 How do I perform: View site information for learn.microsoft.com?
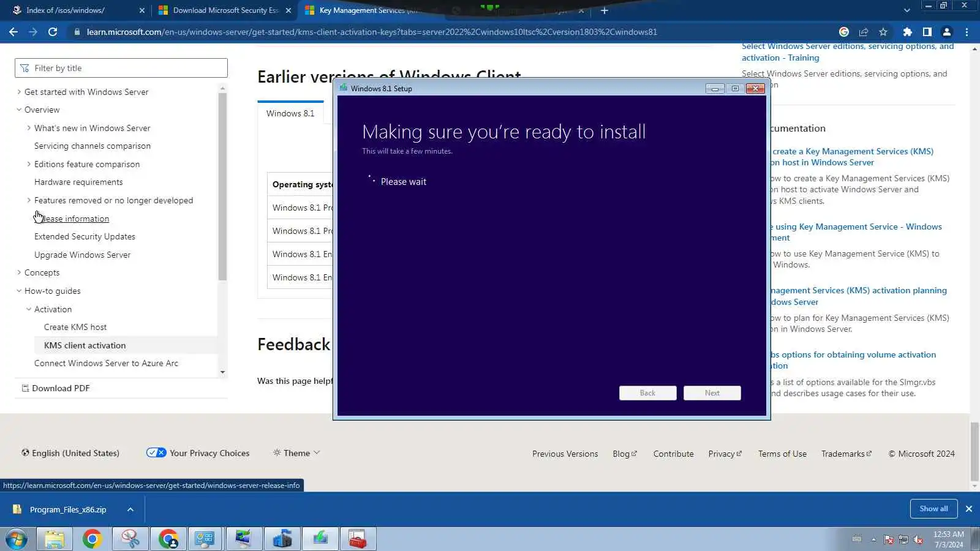(77, 32)
